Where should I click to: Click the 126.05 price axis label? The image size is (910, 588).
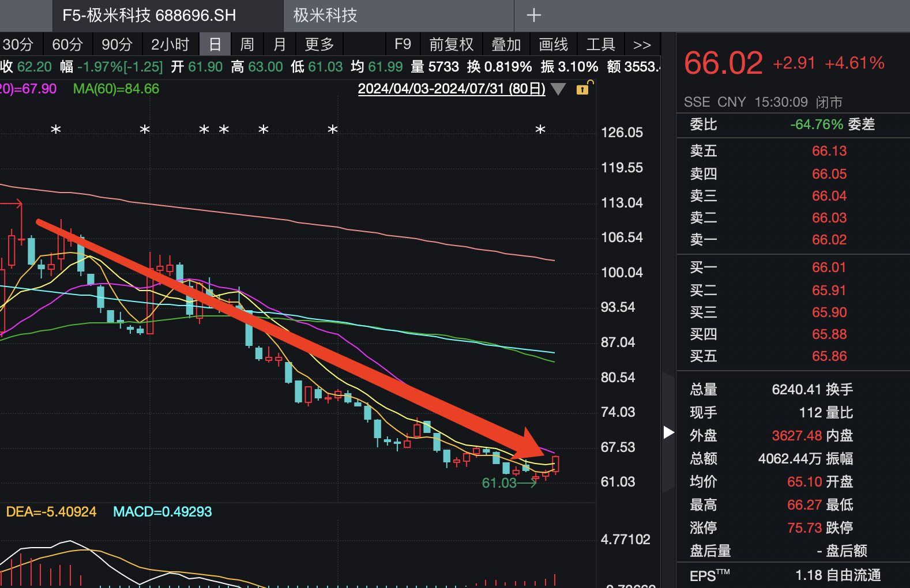pyautogui.click(x=622, y=133)
